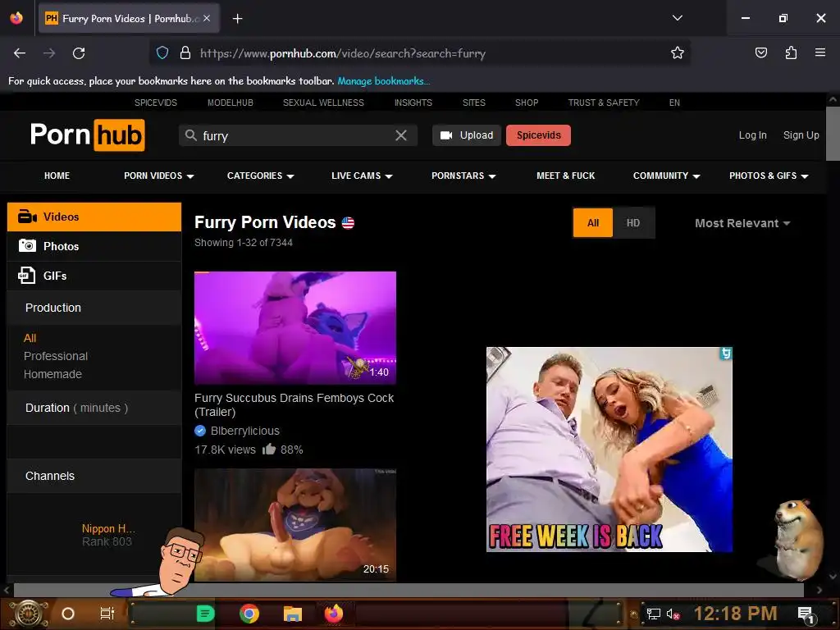The height and width of the screenshot is (630, 840).
Task: Click the scrollbar's scroll-right arrow
Action: click(819, 591)
